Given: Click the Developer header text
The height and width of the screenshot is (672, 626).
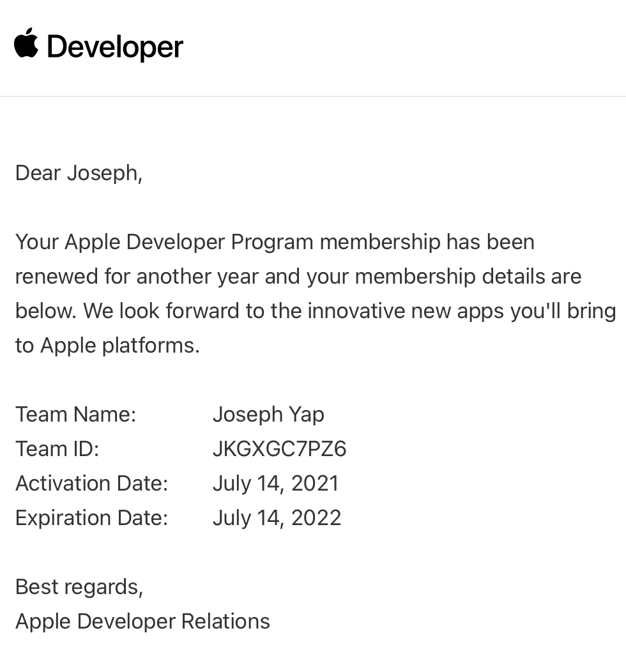Looking at the screenshot, I should point(115,47).
